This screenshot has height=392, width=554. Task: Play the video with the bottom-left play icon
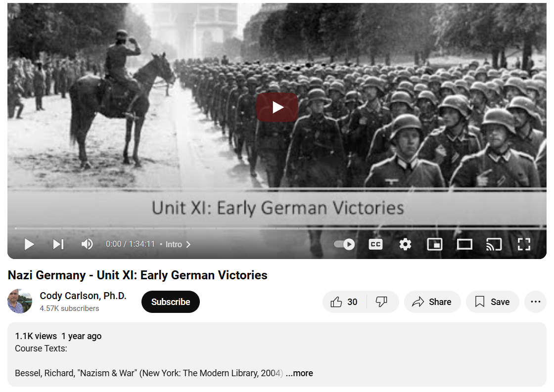[x=29, y=244]
